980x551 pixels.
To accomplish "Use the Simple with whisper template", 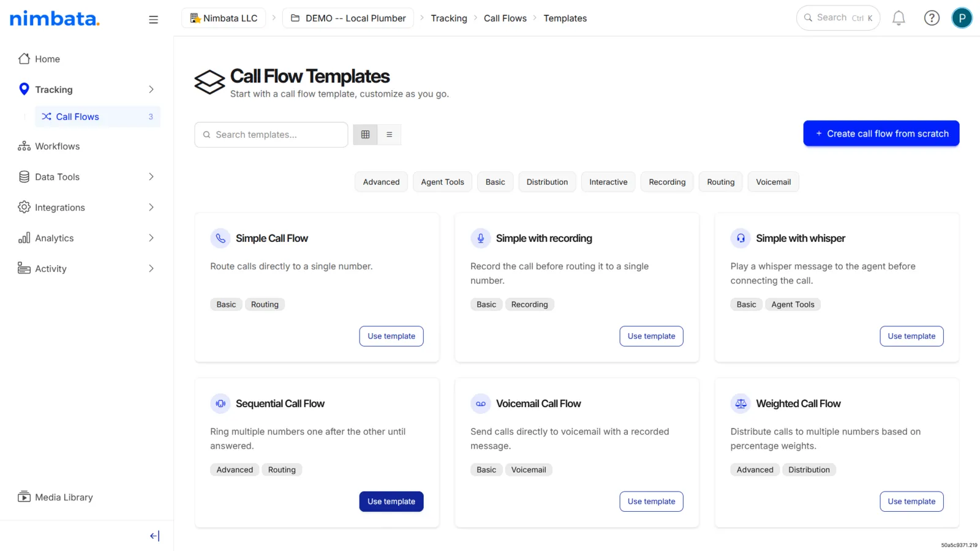I will tap(911, 336).
